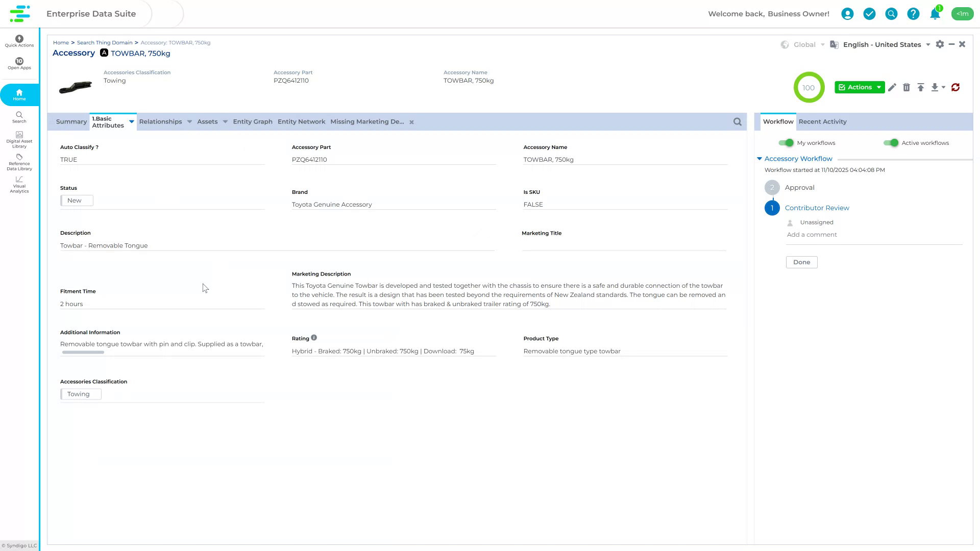Open the Entity Graph tab

252,121
